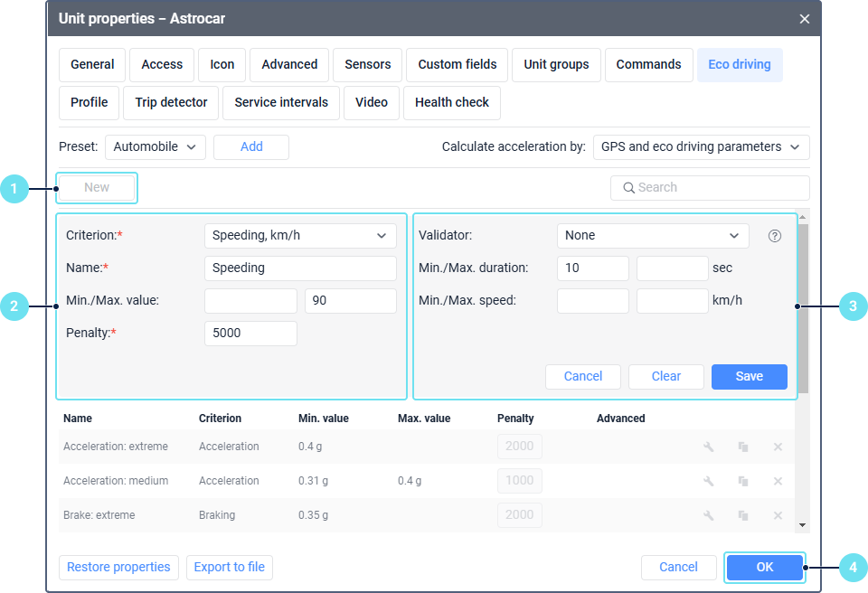Click Restore properties button
This screenshot has width=868, height=593.
tap(118, 568)
